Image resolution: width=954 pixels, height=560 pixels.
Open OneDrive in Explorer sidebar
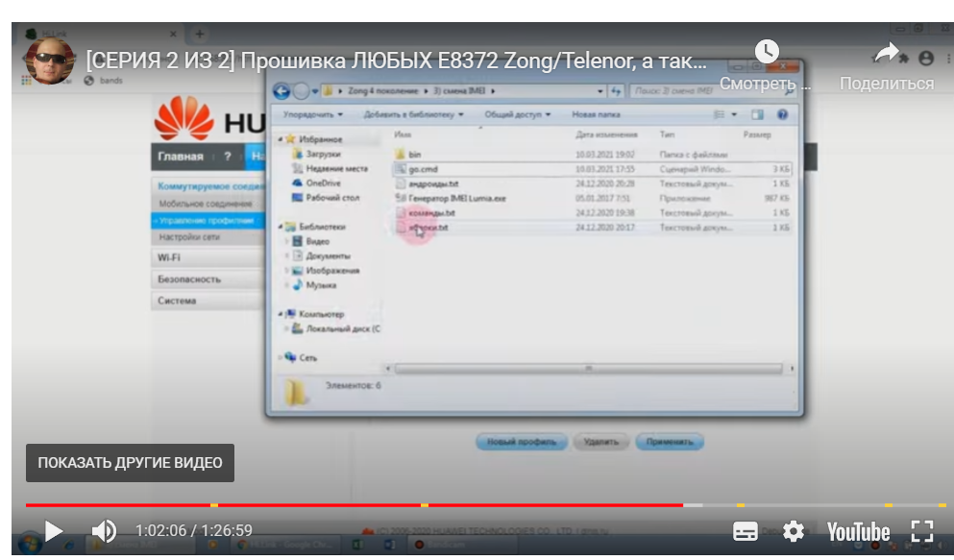click(323, 183)
